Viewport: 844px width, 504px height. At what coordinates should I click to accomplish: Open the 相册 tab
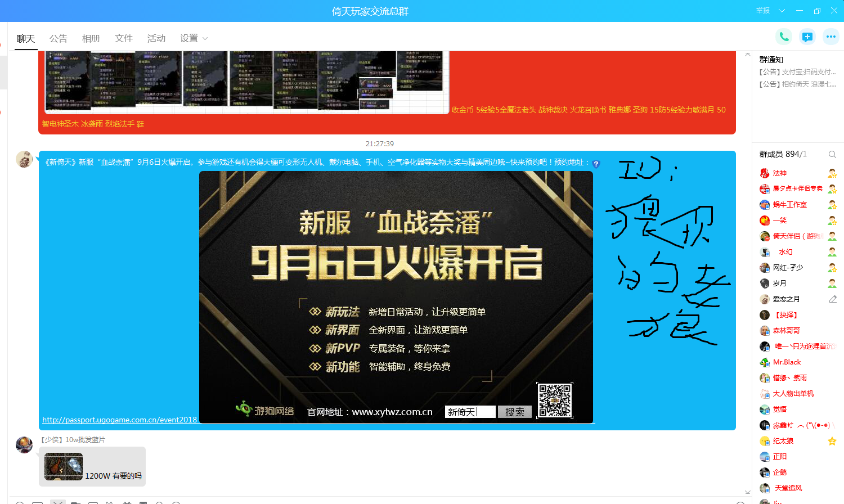91,38
